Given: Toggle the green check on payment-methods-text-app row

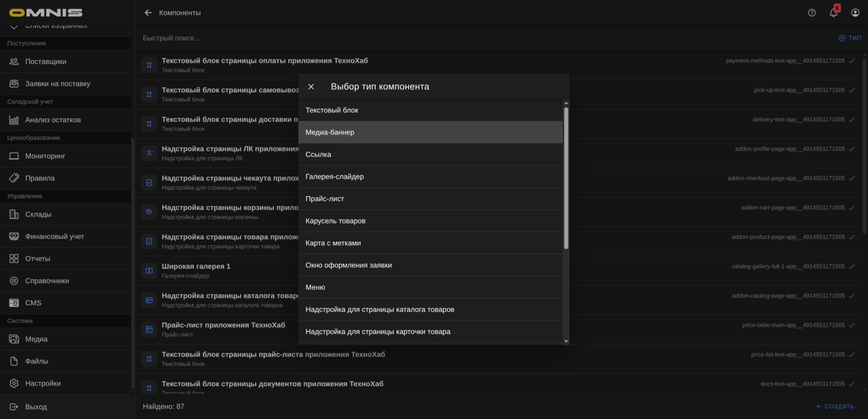Looking at the screenshot, I should 852,60.
